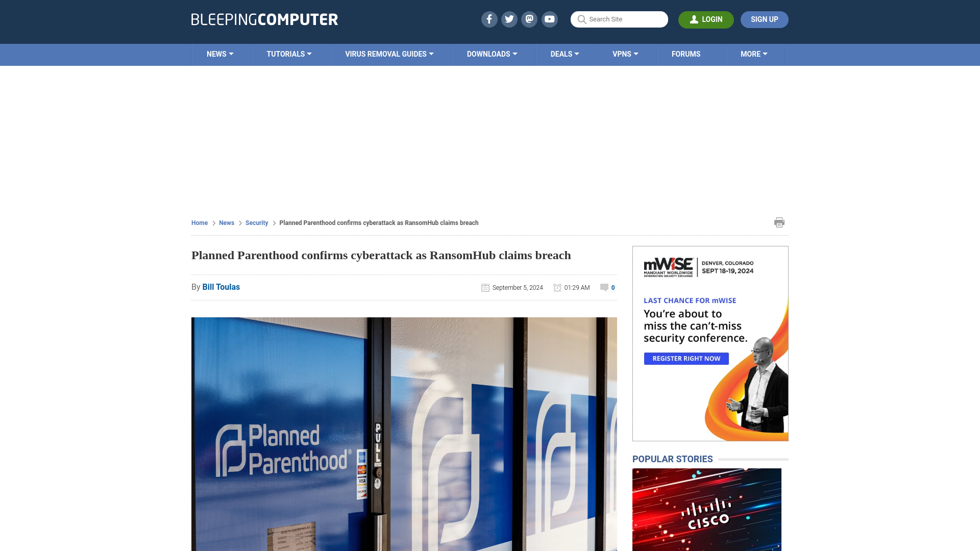
Task: Click the search magnifier icon
Action: [x=581, y=19]
